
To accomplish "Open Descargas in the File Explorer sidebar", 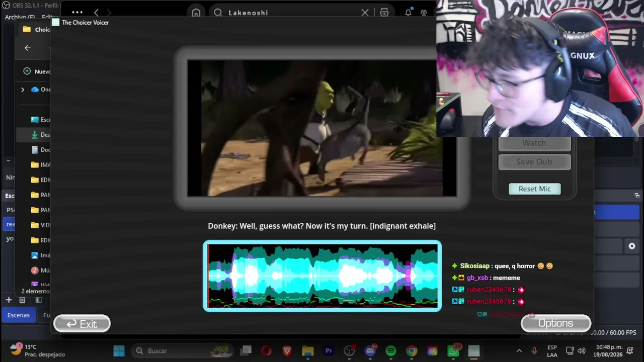I will pos(41,135).
